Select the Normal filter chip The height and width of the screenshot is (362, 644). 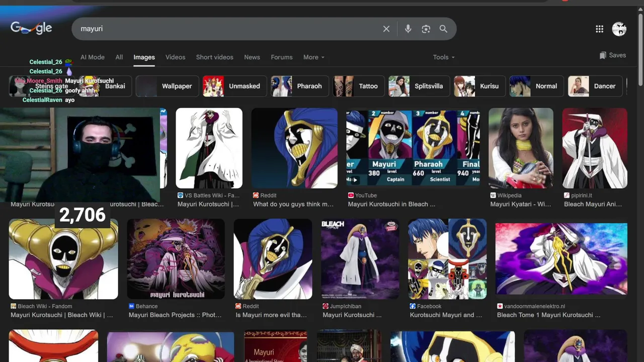click(536, 86)
